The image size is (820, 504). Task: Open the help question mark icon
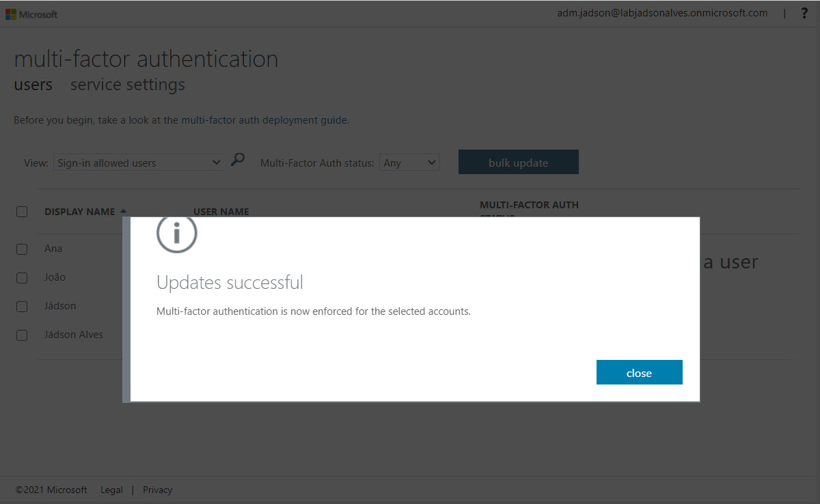point(804,13)
